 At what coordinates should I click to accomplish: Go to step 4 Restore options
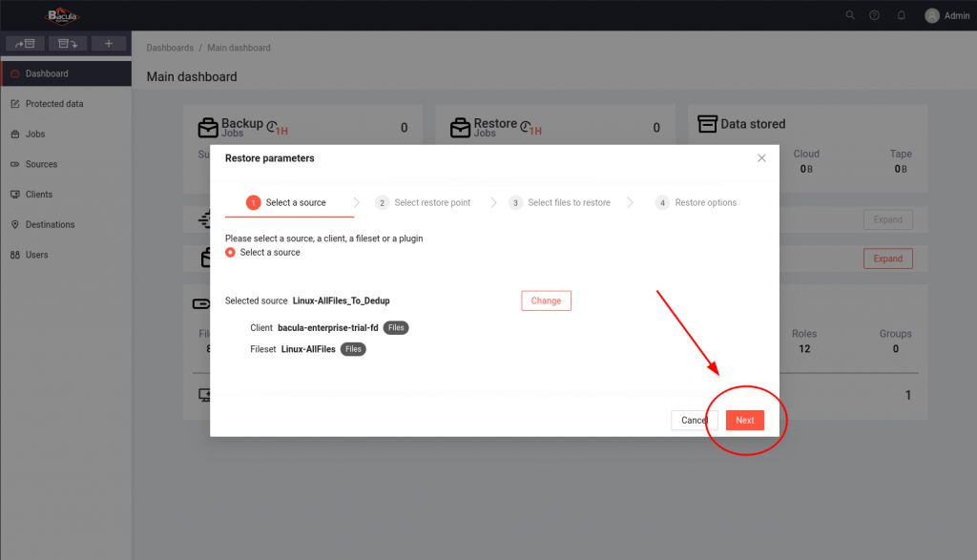[x=697, y=202]
